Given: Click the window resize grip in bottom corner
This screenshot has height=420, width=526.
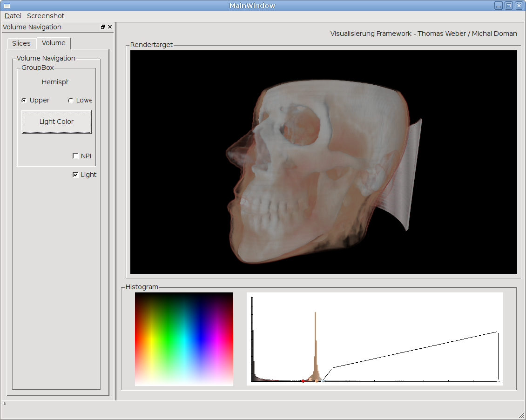Looking at the screenshot, I should point(521,415).
